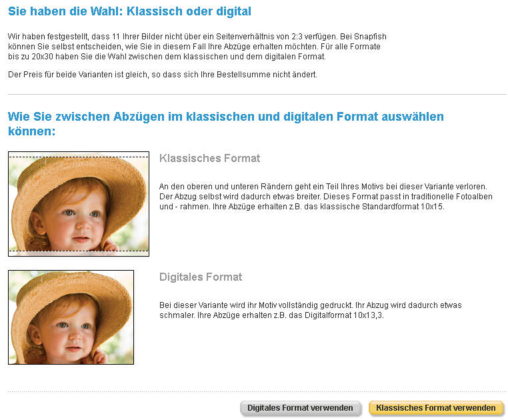Click the 'Klassisches Format' heading
Image resolution: width=508 pixels, height=420 pixels.
tap(209, 158)
